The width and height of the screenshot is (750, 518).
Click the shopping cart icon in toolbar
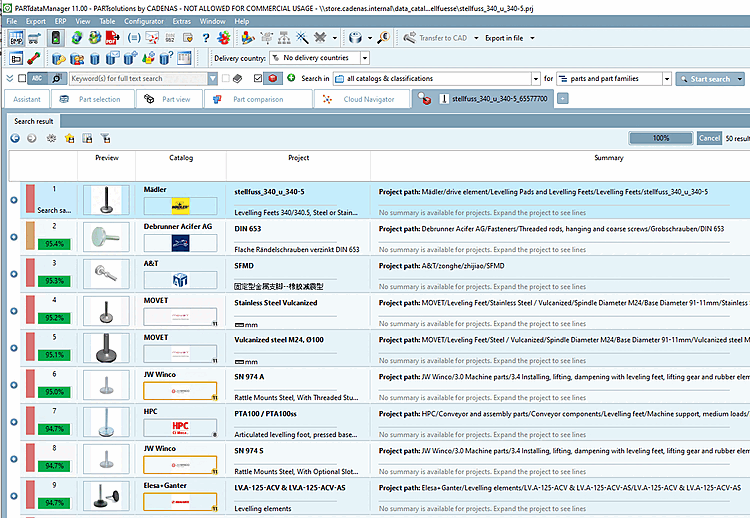point(36,38)
